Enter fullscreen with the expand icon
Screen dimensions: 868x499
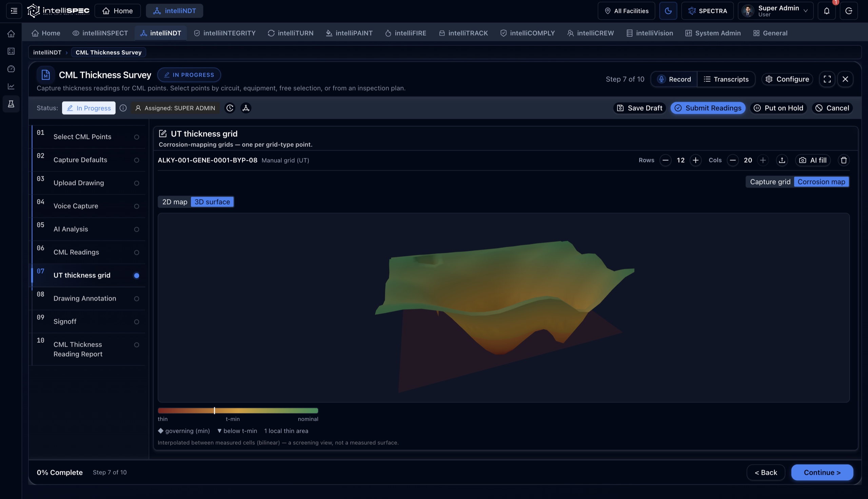point(827,79)
